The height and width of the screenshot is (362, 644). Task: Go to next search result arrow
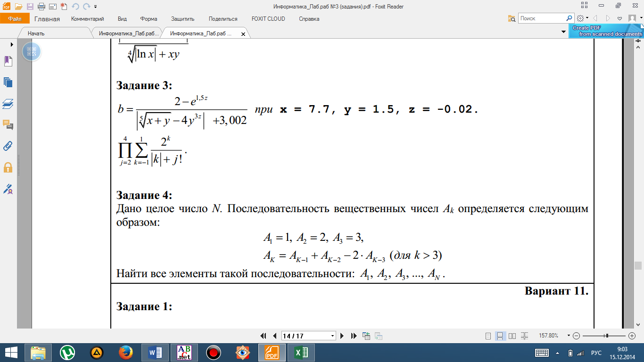click(608, 18)
